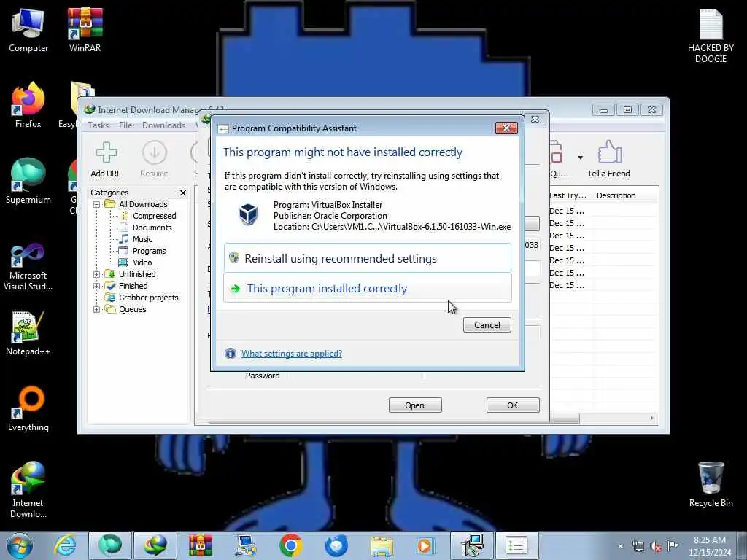Switch to Internet Download Manager in taskbar
This screenshot has height=560, width=747.
tap(155, 545)
